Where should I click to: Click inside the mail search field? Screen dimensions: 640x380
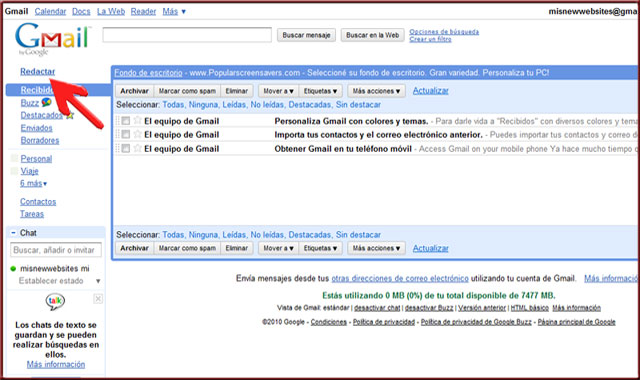click(187, 35)
